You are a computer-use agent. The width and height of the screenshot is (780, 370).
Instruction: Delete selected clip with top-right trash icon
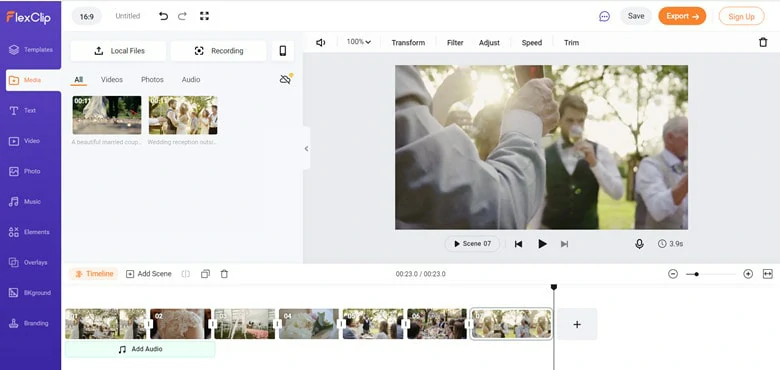click(763, 42)
